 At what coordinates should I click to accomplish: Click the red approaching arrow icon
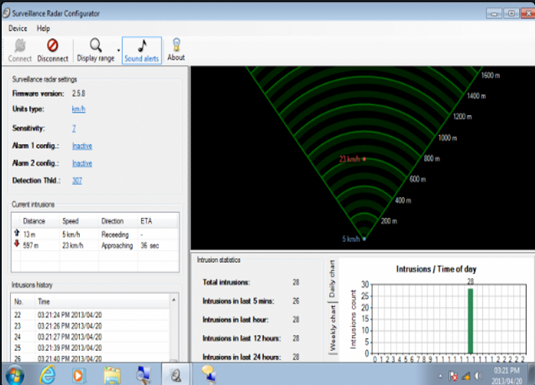point(16,243)
